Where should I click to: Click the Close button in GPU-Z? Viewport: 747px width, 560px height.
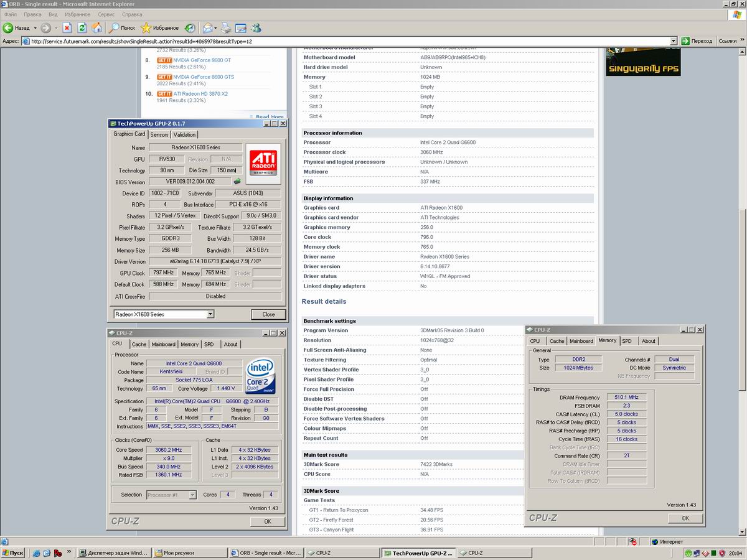(268, 314)
